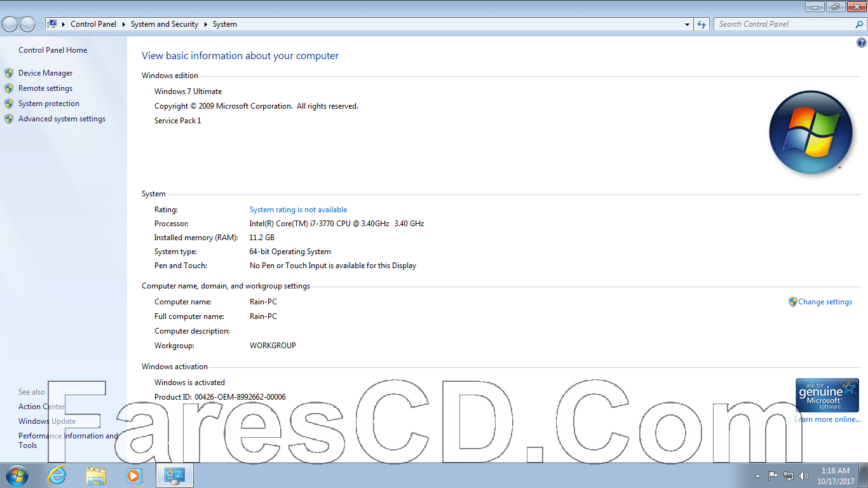Click the Control Panel taskbar button

point(174,475)
